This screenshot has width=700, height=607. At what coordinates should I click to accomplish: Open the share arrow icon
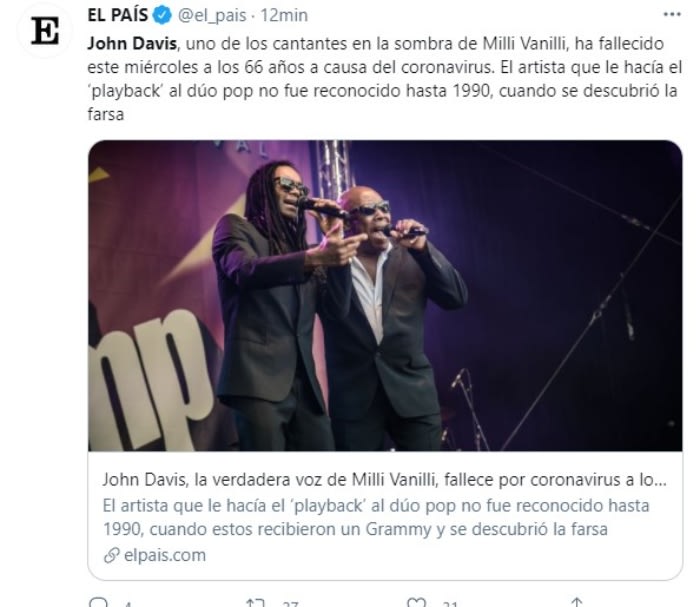(x=576, y=603)
